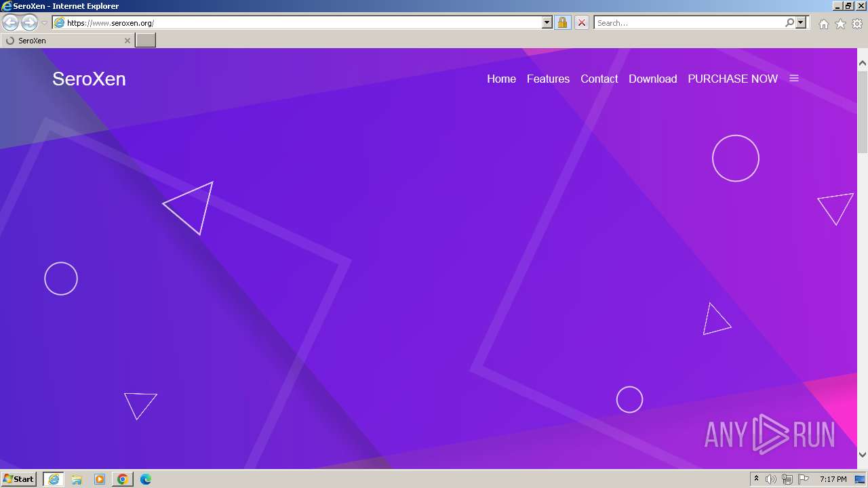The image size is (868, 488).
Task: Open the Windows Start menu
Action: (x=19, y=479)
